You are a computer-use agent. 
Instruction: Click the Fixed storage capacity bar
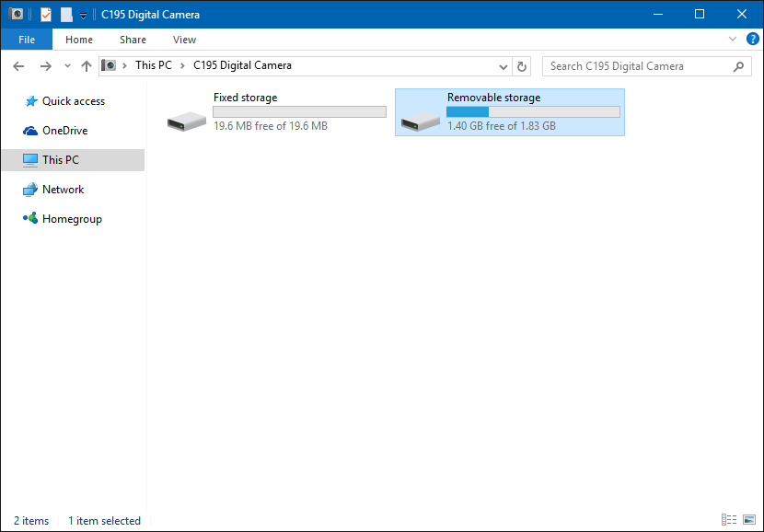300,112
